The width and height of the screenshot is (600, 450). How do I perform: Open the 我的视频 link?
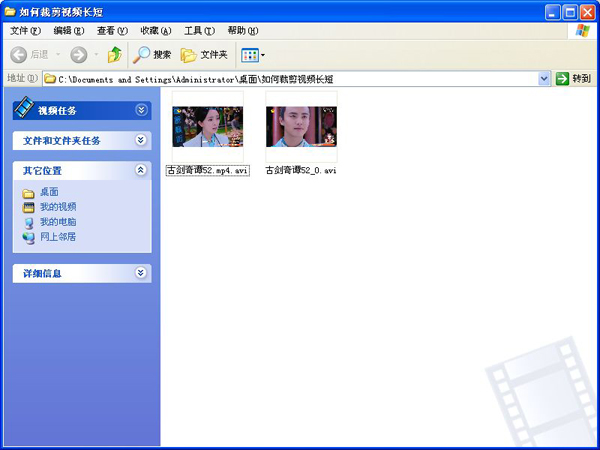coord(58,207)
